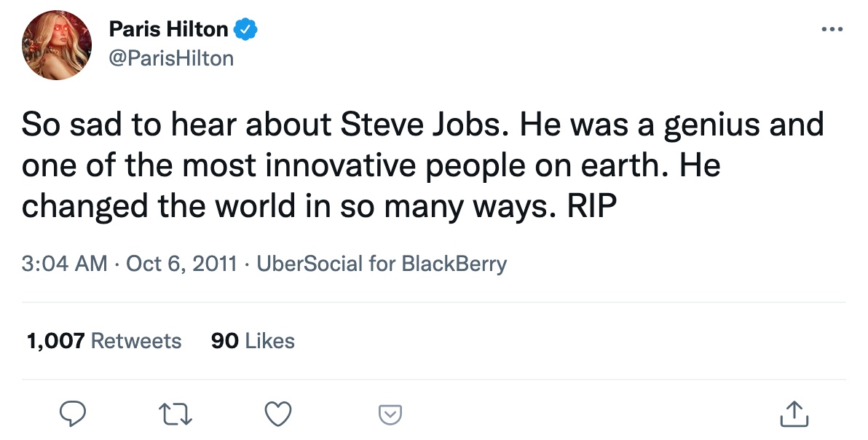This screenshot has height=440, width=868.
Task: Open the @ParisHilton handle link
Action: [x=171, y=58]
